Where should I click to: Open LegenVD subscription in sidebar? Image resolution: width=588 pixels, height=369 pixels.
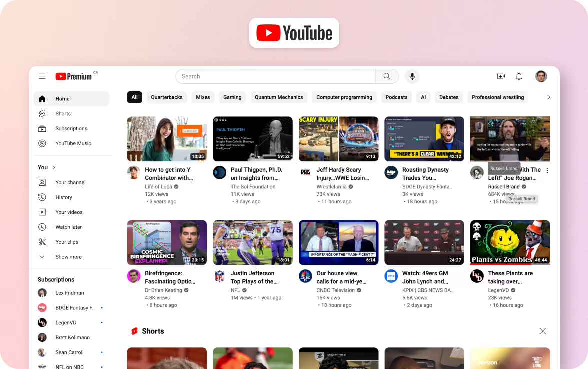71,323
